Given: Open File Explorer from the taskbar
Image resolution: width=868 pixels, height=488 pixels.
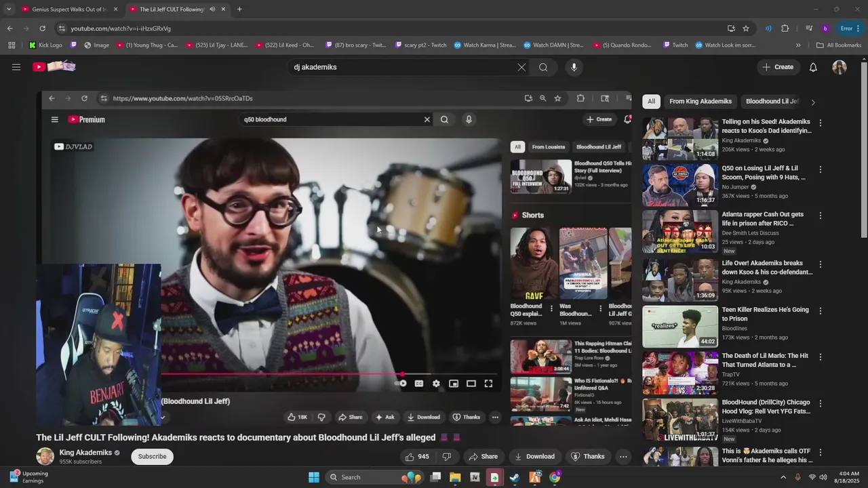Looking at the screenshot, I should [455, 477].
